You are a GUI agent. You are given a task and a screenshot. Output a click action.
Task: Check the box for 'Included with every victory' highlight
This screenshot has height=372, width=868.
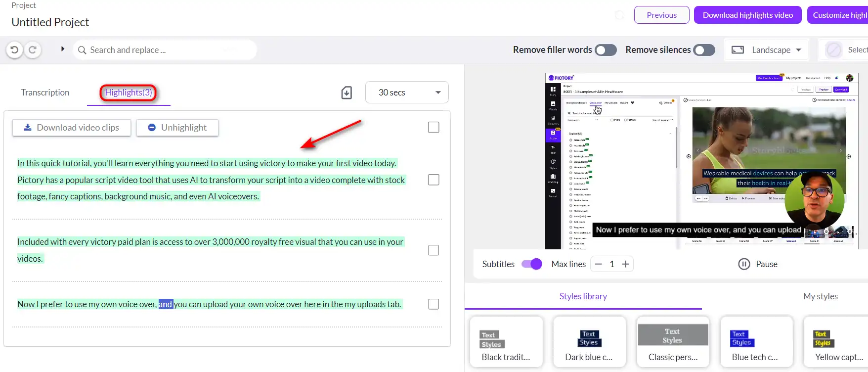pos(434,250)
